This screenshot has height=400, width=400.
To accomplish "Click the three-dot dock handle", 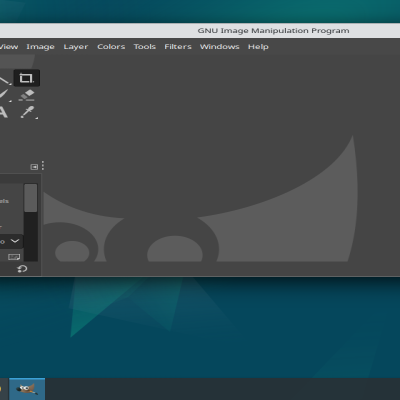I will click(x=43, y=166).
